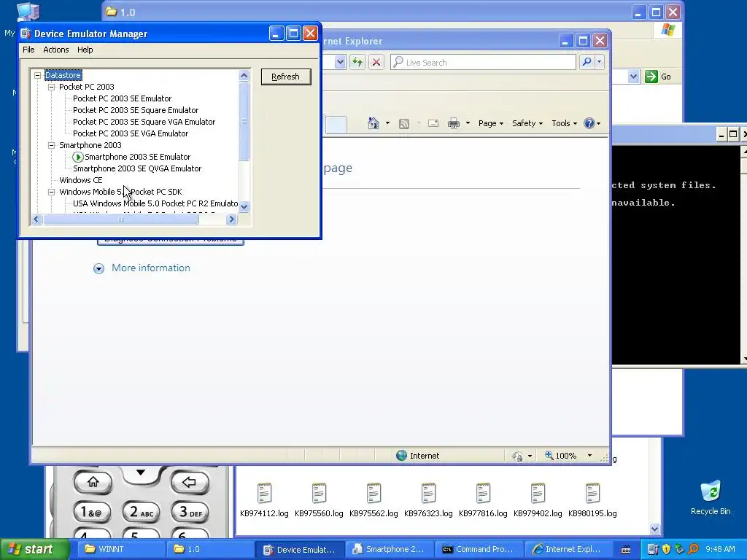Collapse the Smartphone 2003 node
Viewport: 747px width, 560px height.
pyautogui.click(x=52, y=145)
